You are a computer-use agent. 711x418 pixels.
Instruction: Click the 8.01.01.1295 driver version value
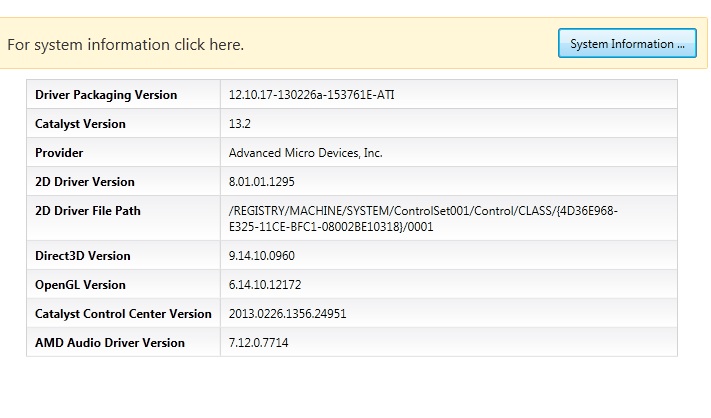point(262,182)
